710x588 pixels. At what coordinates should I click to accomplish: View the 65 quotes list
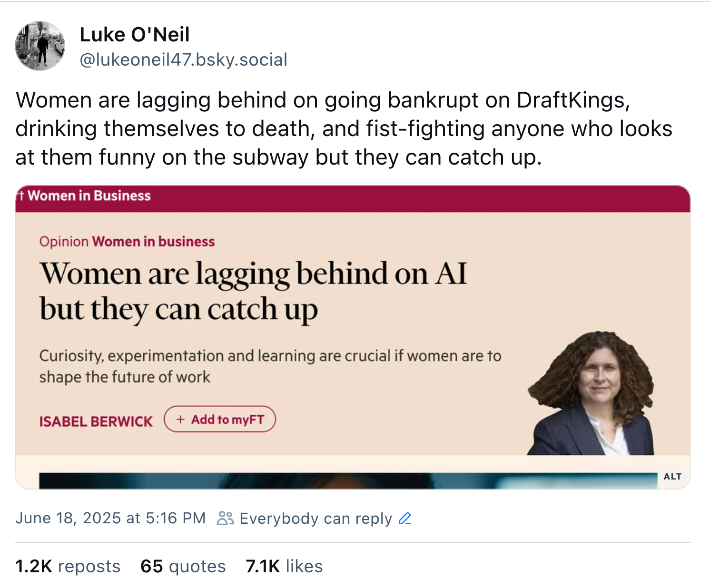183,566
